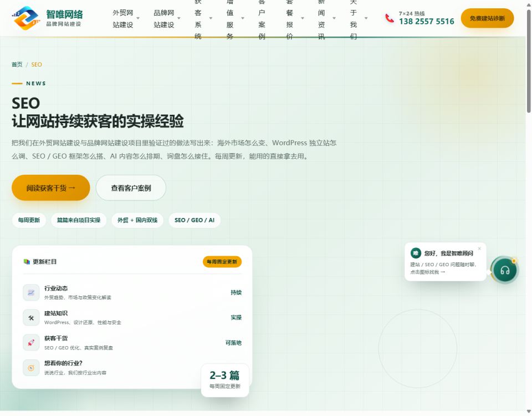
Task: Click the 实操 status label
Action: click(x=236, y=317)
